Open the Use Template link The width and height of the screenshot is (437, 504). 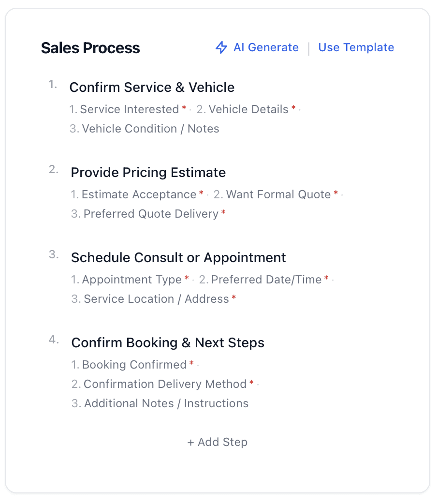tap(356, 47)
